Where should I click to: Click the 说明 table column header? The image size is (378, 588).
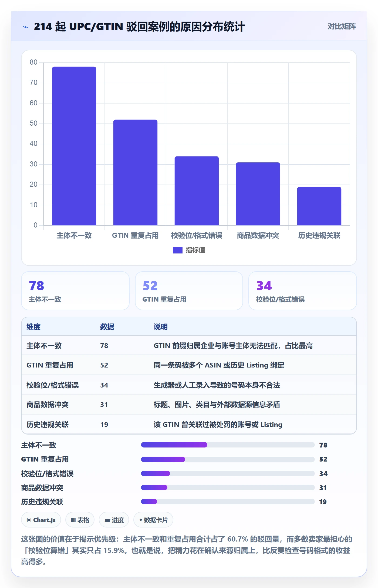161,327
